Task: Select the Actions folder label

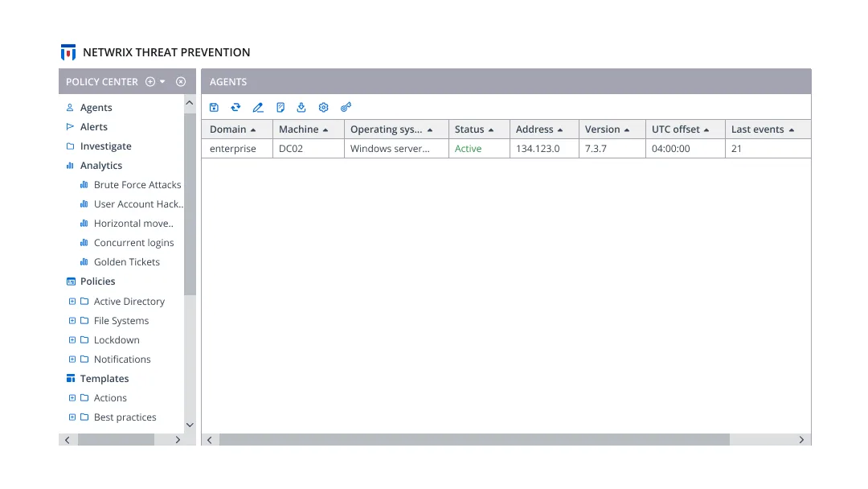Action: 110,397
